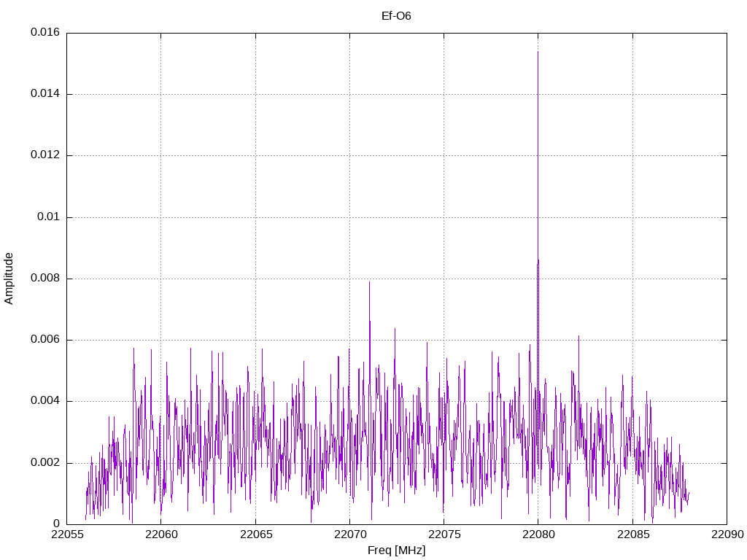The width and height of the screenshot is (747, 560).
Task: Click the 0.012 y-axis tick label
Action: coord(44,155)
